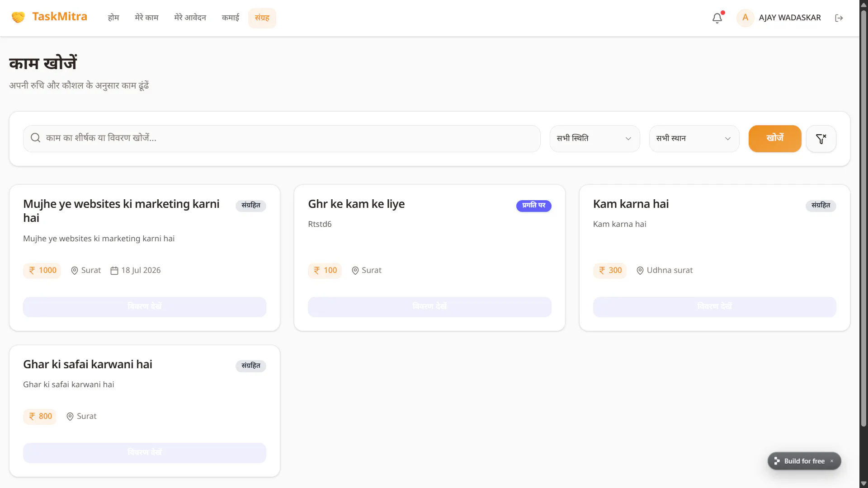This screenshot has height=488, width=868.
Task: Click the प्रगति पर status badge
Action: (x=534, y=206)
